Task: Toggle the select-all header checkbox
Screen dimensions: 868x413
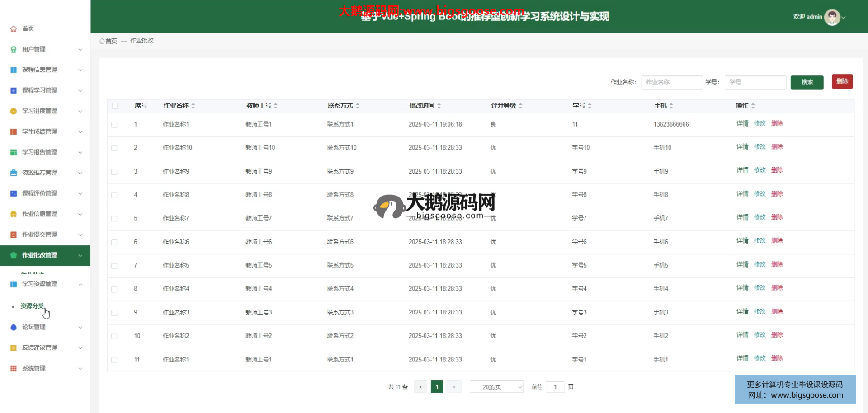Action: click(x=115, y=106)
